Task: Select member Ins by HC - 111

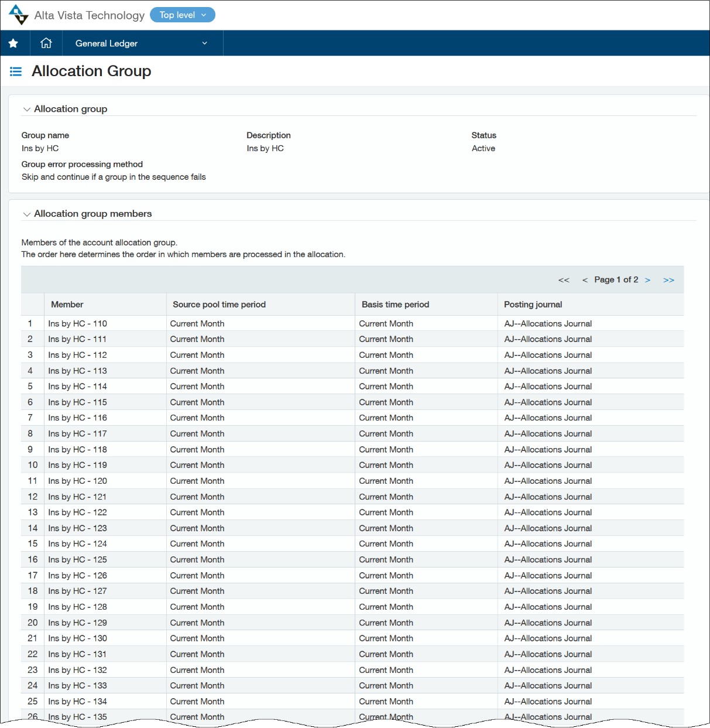Action: point(78,339)
